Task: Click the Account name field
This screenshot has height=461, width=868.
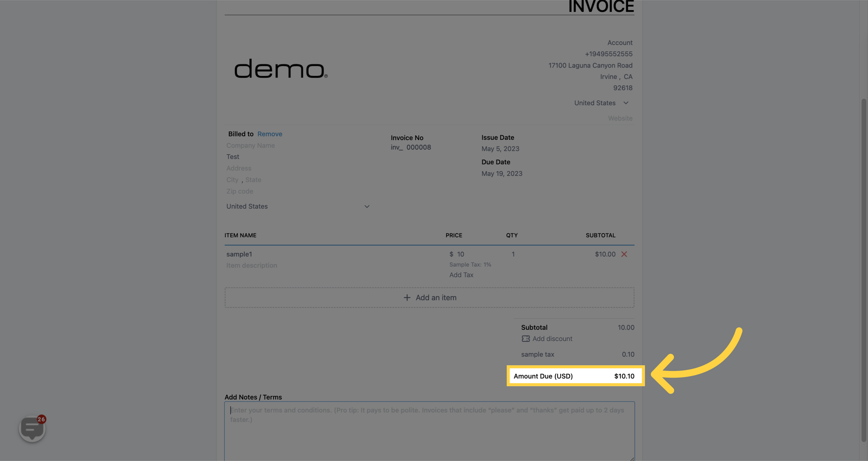Action: click(620, 43)
